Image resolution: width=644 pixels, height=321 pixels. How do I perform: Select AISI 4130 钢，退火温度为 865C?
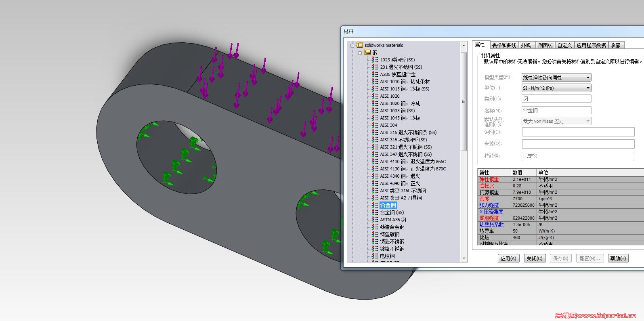point(413,162)
